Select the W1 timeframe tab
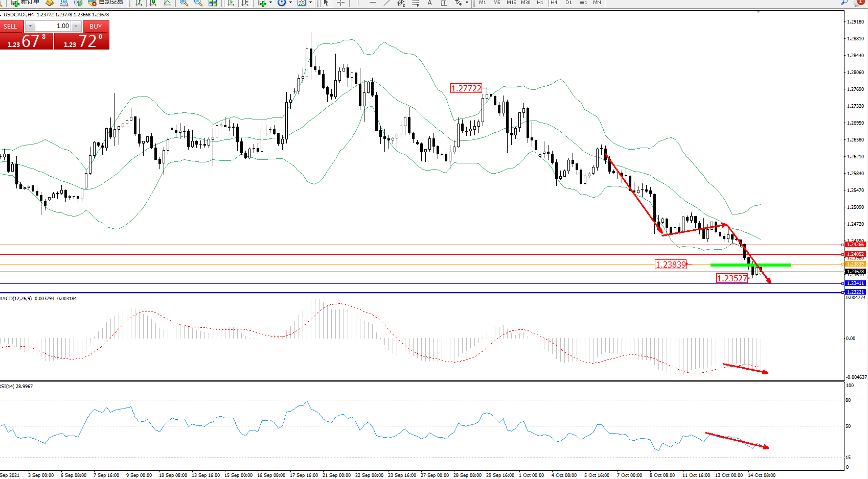 [x=583, y=3]
